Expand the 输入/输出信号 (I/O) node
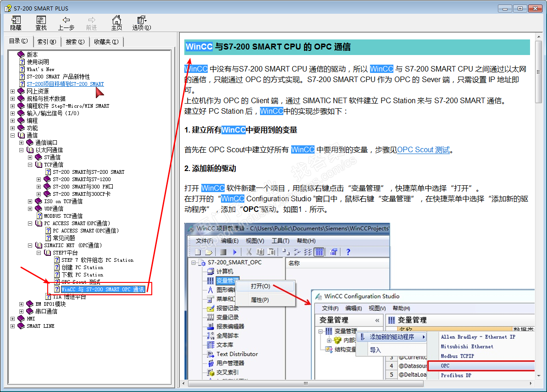 [12, 113]
